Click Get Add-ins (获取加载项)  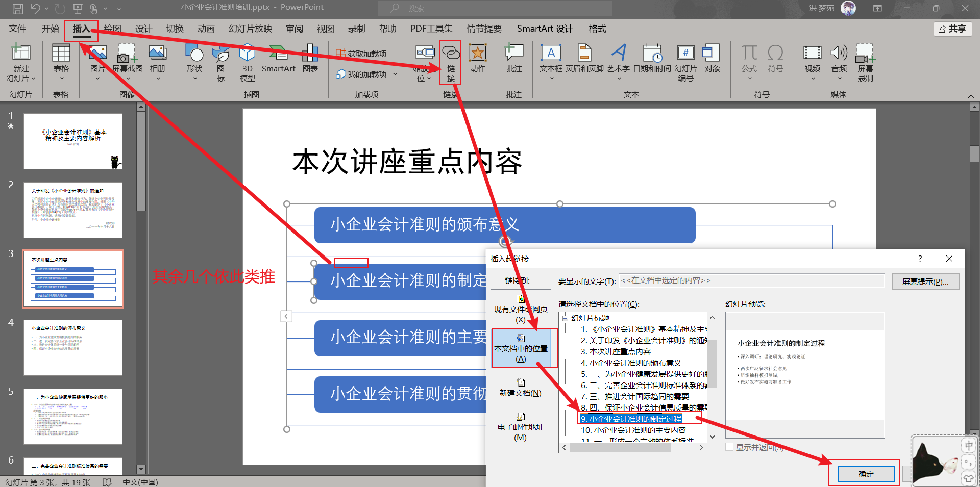361,54
